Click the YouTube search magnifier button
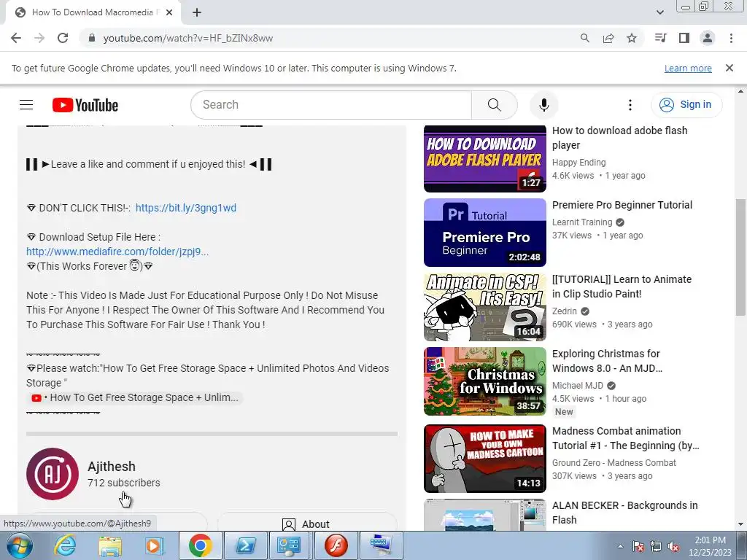Screen dimensions: 747x560 (x=494, y=105)
